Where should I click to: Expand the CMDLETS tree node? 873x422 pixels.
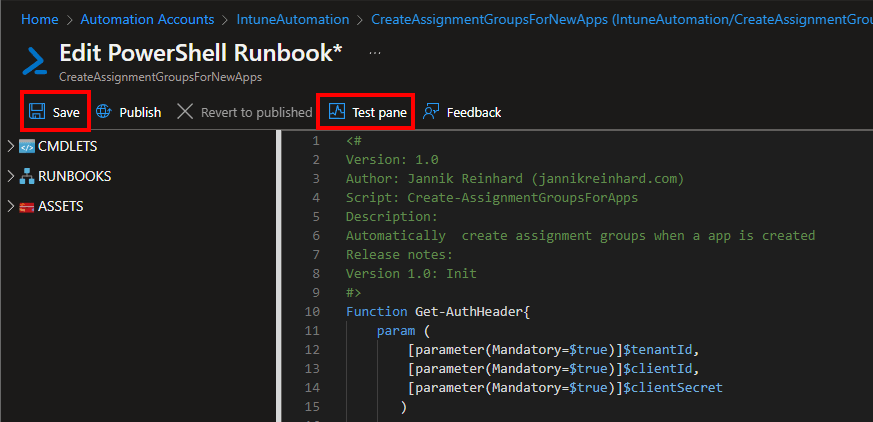(10, 147)
